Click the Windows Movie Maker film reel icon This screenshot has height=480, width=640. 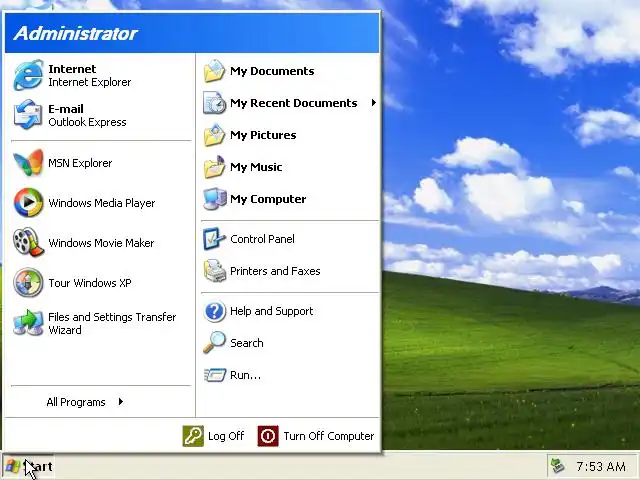tap(28, 242)
